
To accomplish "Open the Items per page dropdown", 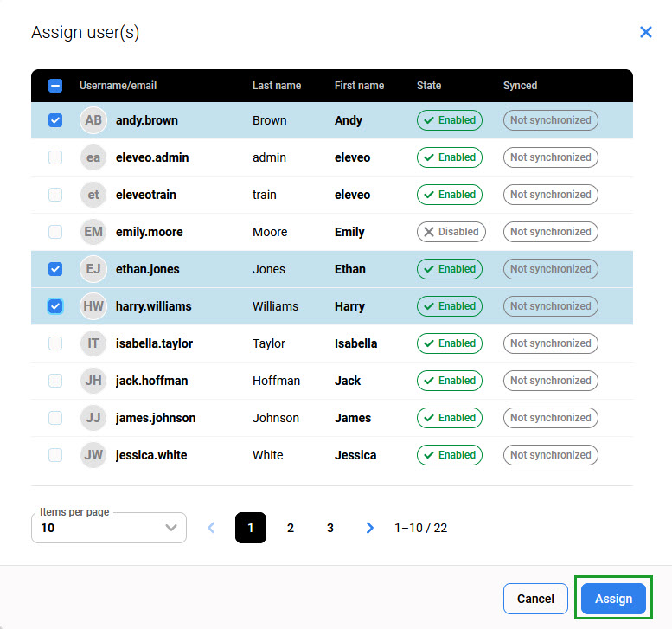I will point(109,528).
